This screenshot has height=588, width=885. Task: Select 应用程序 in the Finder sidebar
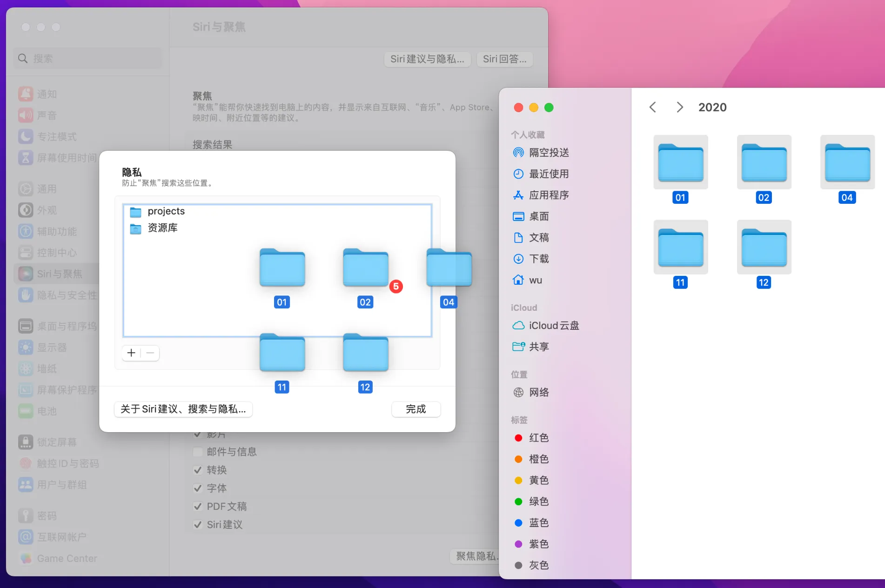coord(549,195)
